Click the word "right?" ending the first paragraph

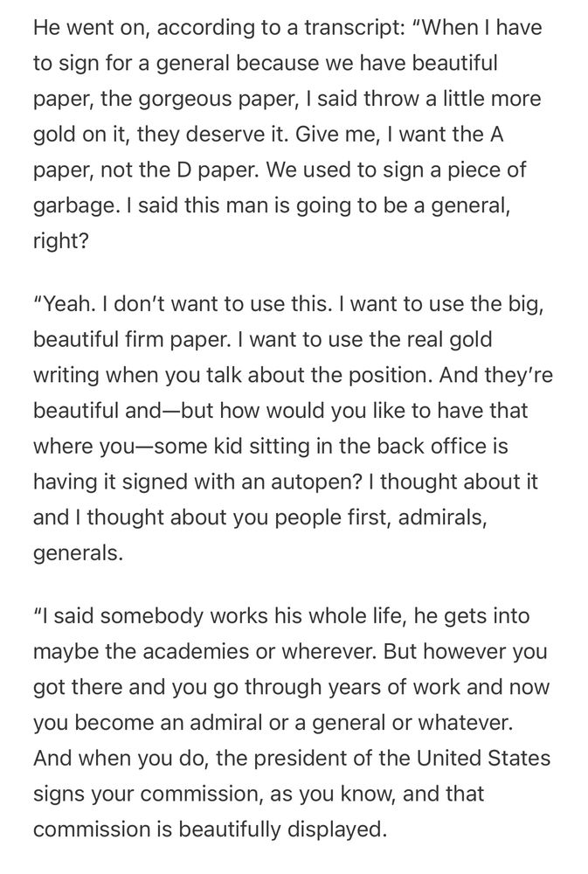(61, 241)
